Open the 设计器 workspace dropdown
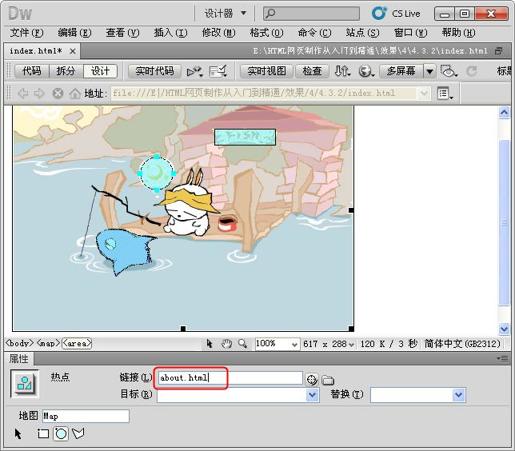The image size is (515, 451). pyautogui.click(x=225, y=13)
